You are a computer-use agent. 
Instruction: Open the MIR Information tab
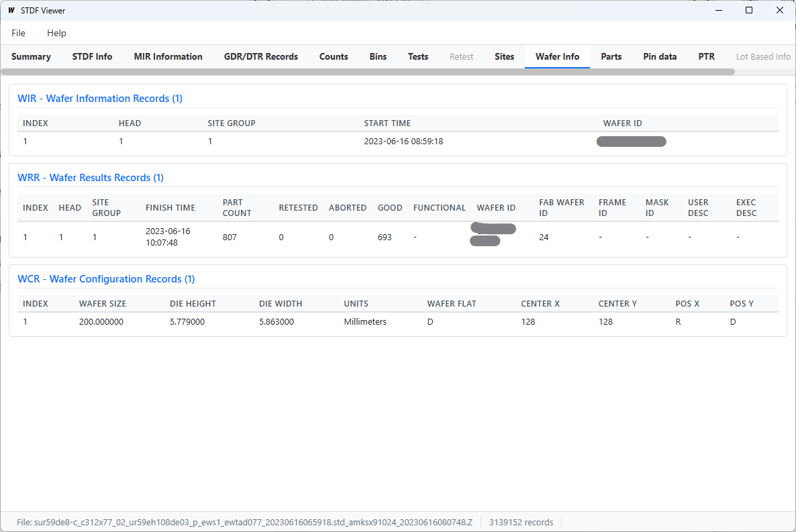coord(168,57)
